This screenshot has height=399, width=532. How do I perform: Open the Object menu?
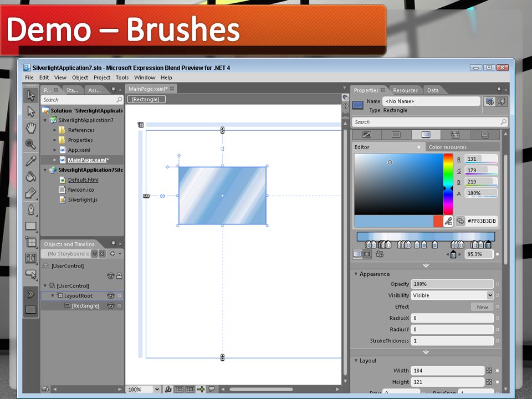point(80,78)
